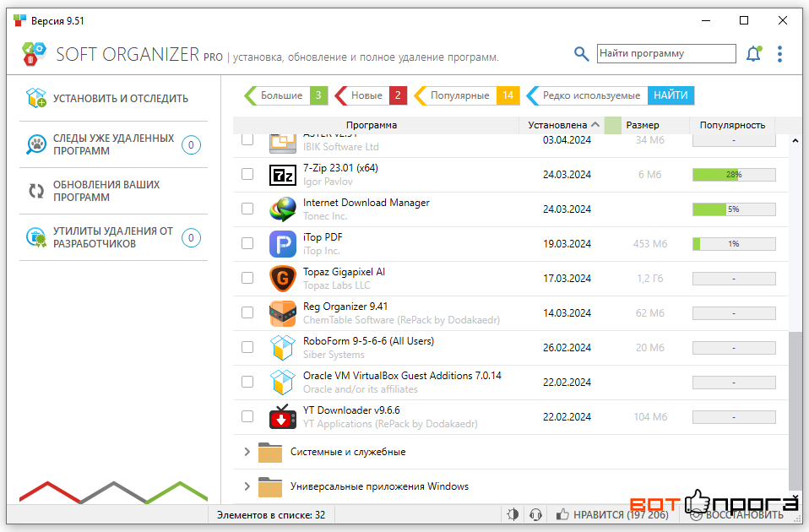Sort by the Размер column header
This screenshot has width=809, height=532.
coord(643,125)
